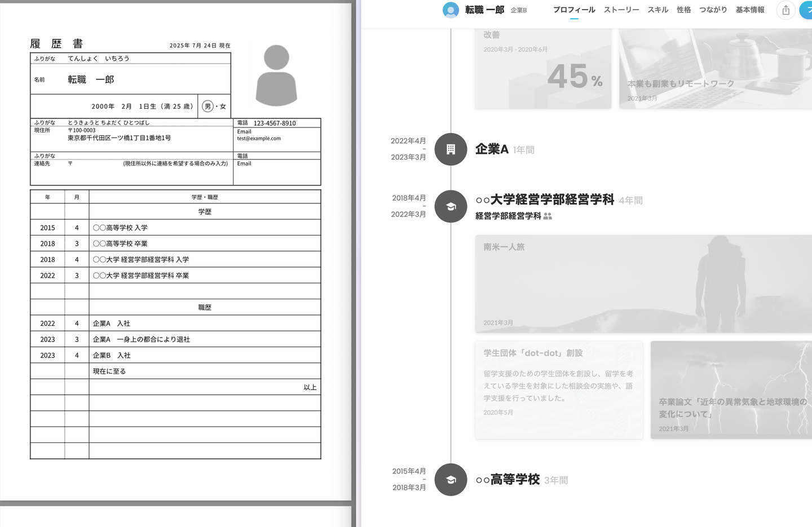Click the resume date 2025年 7月 24日 現在
The image size is (812, 527).
click(x=200, y=46)
